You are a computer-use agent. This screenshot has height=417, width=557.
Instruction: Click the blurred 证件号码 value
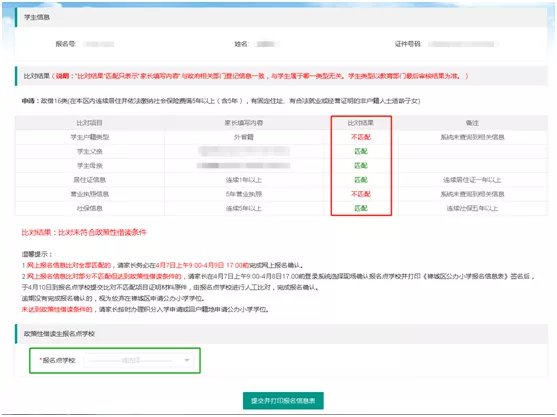tap(463, 44)
